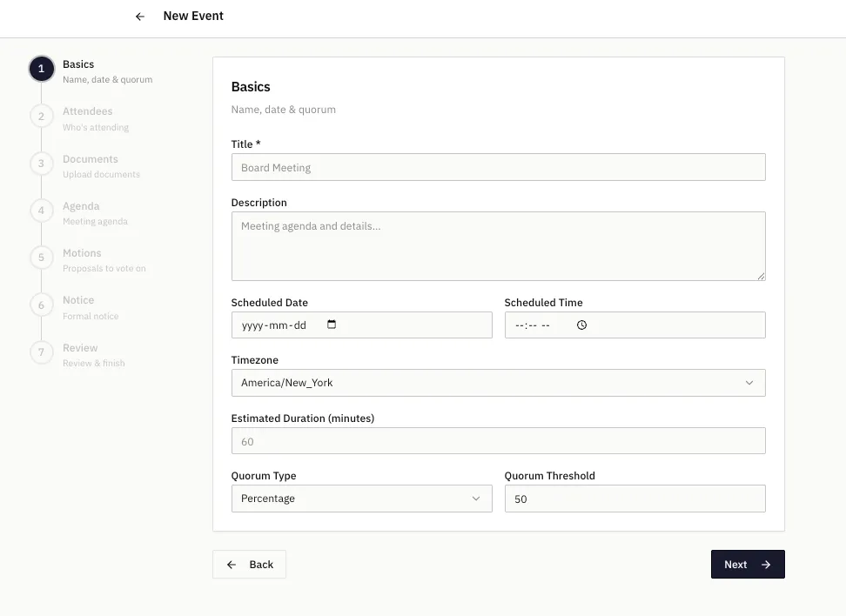The width and height of the screenshot is (846, 616).
Task: Open the time picker clock icon
Action: pyautogui.click(x=581, y=324)
